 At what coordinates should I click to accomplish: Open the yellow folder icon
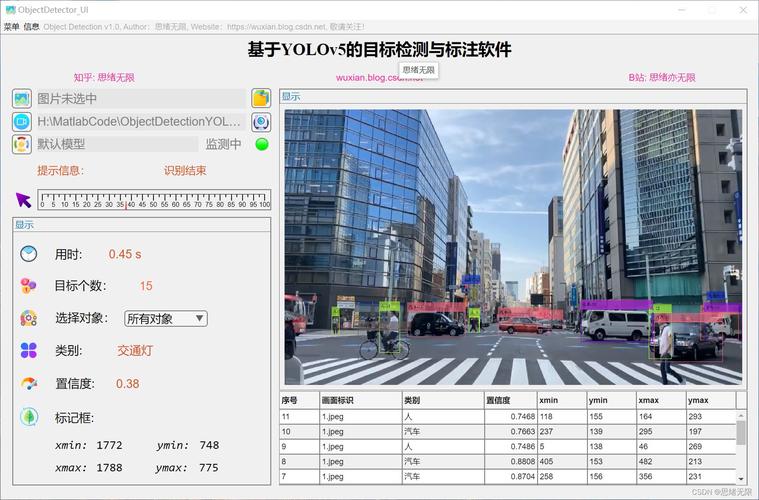click(x=261, y=98)
